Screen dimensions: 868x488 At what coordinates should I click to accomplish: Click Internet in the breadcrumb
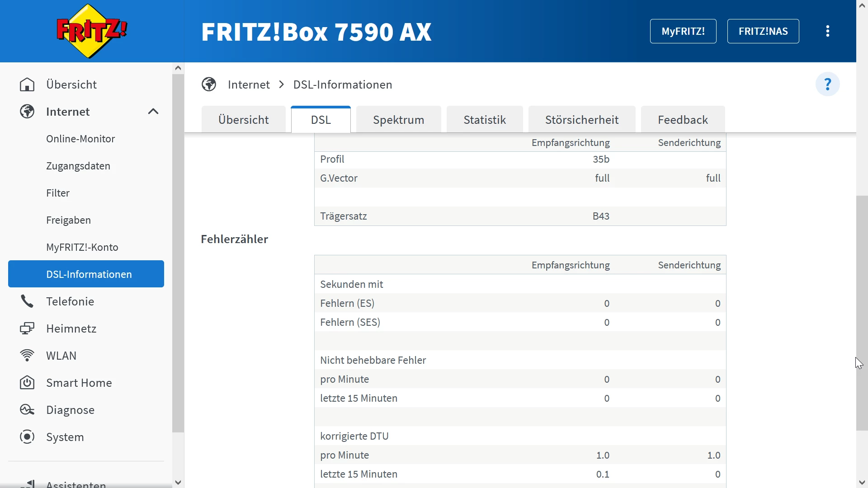click(x=249, y=84)
